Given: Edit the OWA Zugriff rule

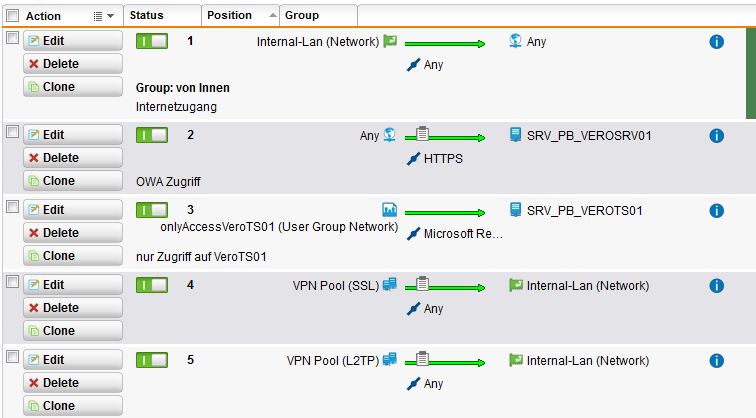Looking at the screenshot, I should (x=73, y=135).
